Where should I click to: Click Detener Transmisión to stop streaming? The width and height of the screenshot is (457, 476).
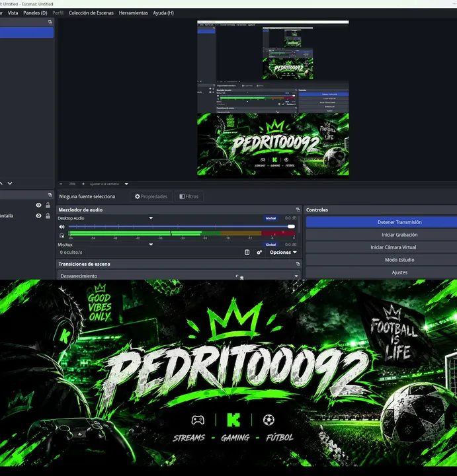click(382, 222)
